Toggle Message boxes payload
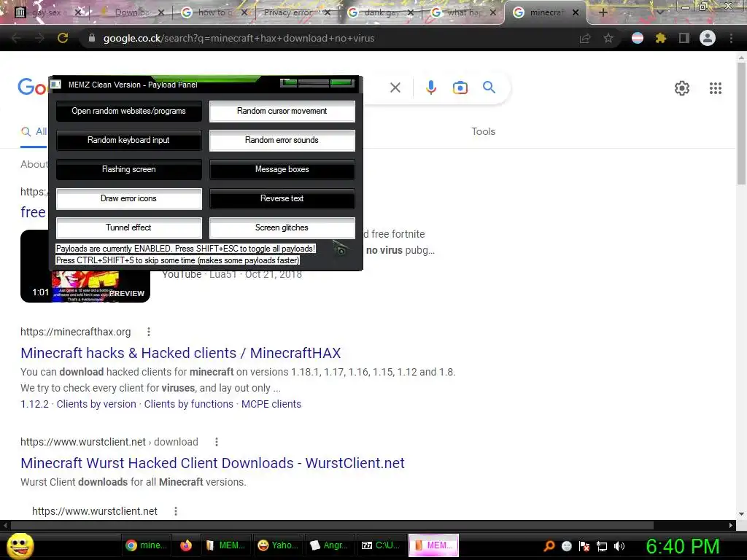 coord(282,169)
